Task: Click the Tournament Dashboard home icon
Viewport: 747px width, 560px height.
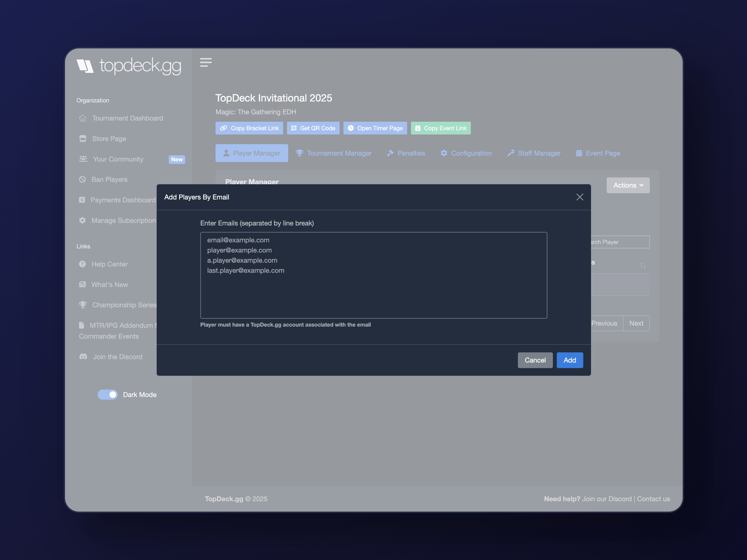Action: pyautogui.click(x=83, y=118)
